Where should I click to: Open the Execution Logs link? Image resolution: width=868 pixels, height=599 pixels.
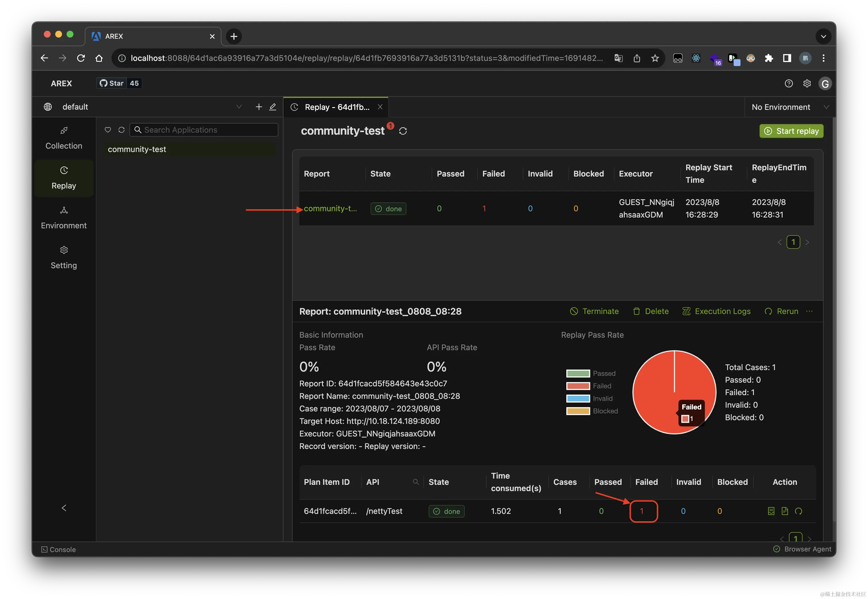(716, 311)
